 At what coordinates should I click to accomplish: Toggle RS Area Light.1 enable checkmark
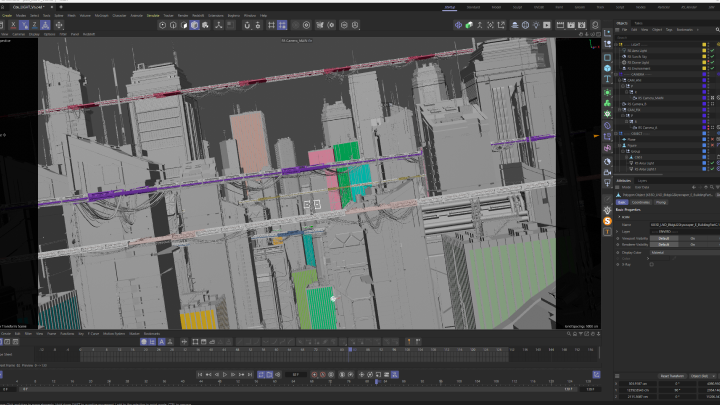(712, 169)
